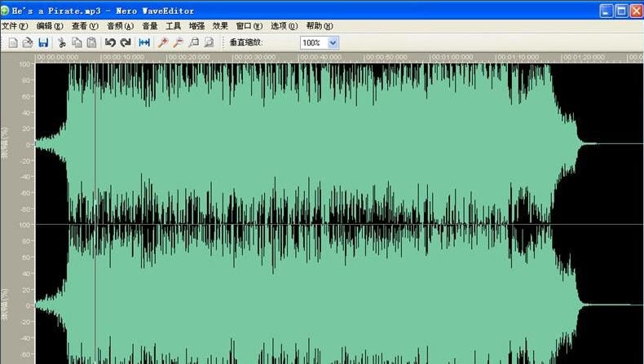Click the blue select-all arrows icon

[144, 42]
